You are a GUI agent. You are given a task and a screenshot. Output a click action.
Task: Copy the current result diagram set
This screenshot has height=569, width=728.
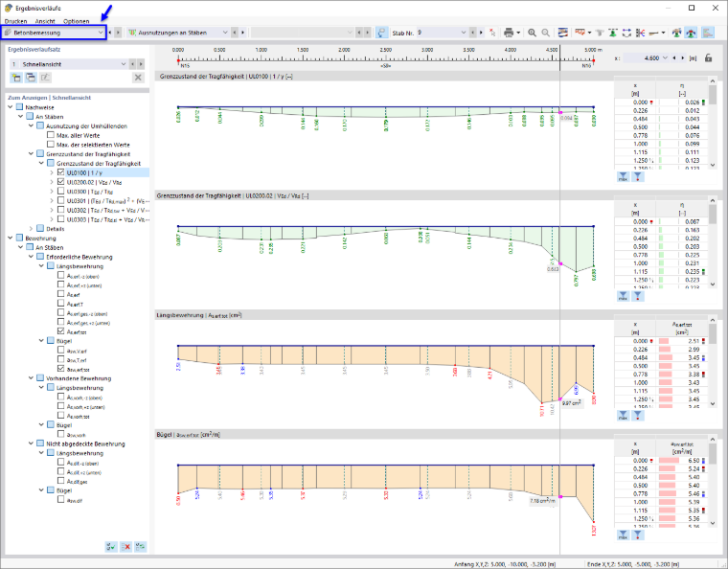point(31,78)
